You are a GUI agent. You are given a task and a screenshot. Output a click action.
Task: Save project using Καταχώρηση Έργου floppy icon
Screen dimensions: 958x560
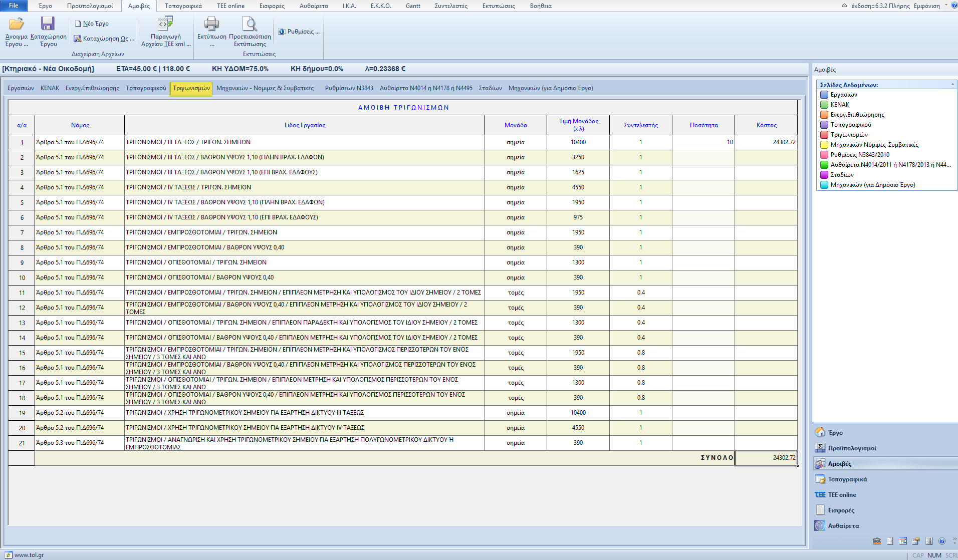coord(48,24)
